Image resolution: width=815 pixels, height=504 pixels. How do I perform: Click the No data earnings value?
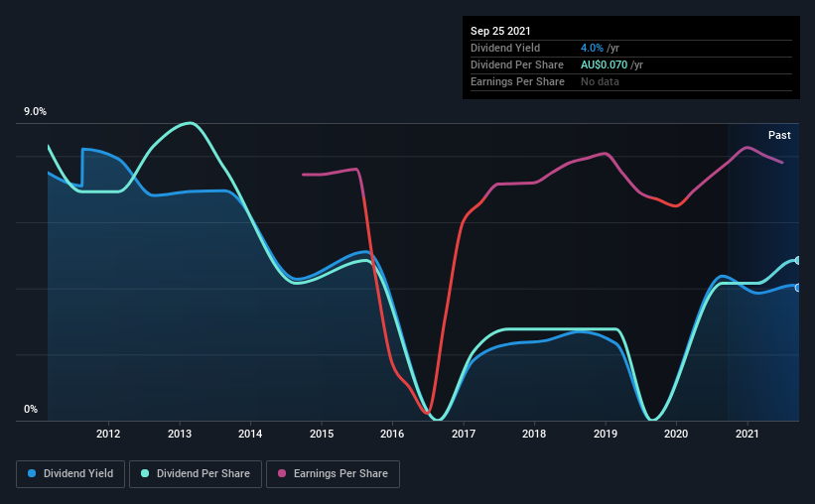click(x=600, y=81)
